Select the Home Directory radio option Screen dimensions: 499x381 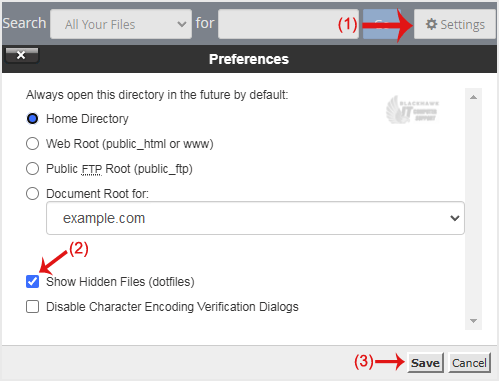tap(32, 119)
